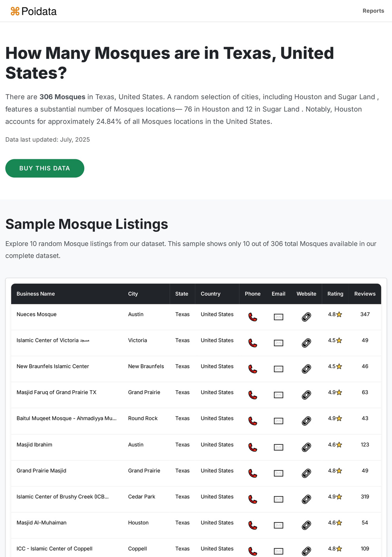The image size is (392, 557).
Task: Click the Cedar Park city cell
Action: 142,497
